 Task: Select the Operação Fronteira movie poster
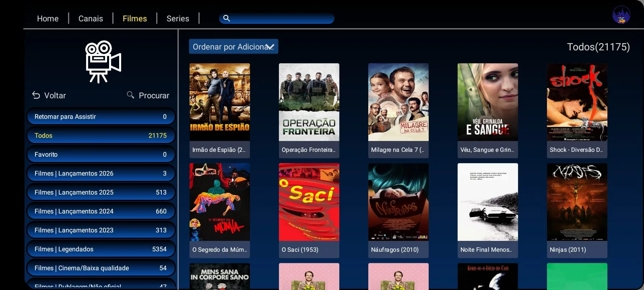(x=309, y=102)
